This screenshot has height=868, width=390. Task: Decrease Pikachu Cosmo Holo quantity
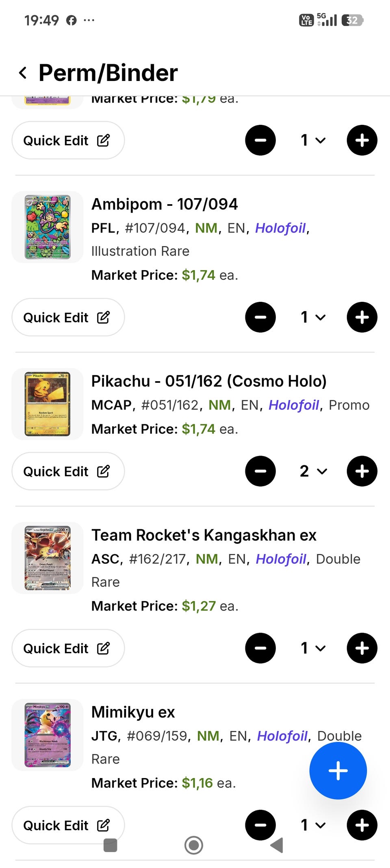tap(260, 471)
